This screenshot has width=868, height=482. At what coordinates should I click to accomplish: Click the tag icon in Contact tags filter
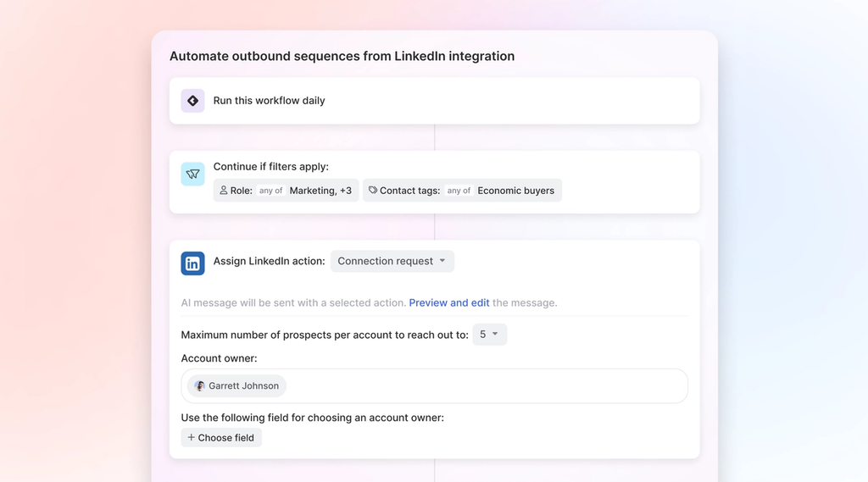click(x=373, y=191)
